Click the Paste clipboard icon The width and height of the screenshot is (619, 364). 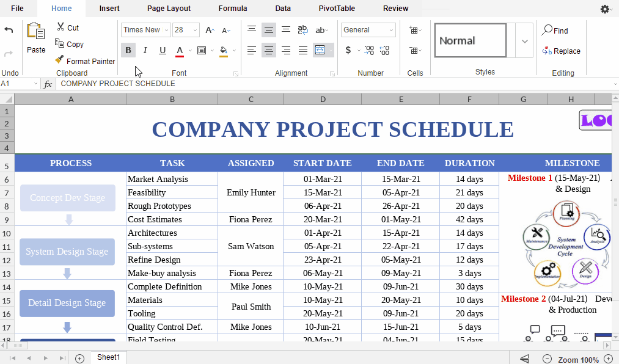coord(36,38)
